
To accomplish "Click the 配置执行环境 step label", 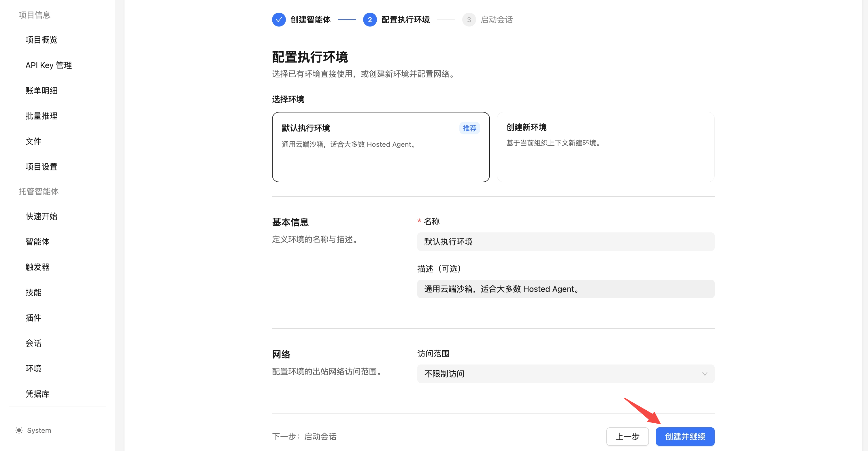I will pyautogui.click(x=405, y=20).
